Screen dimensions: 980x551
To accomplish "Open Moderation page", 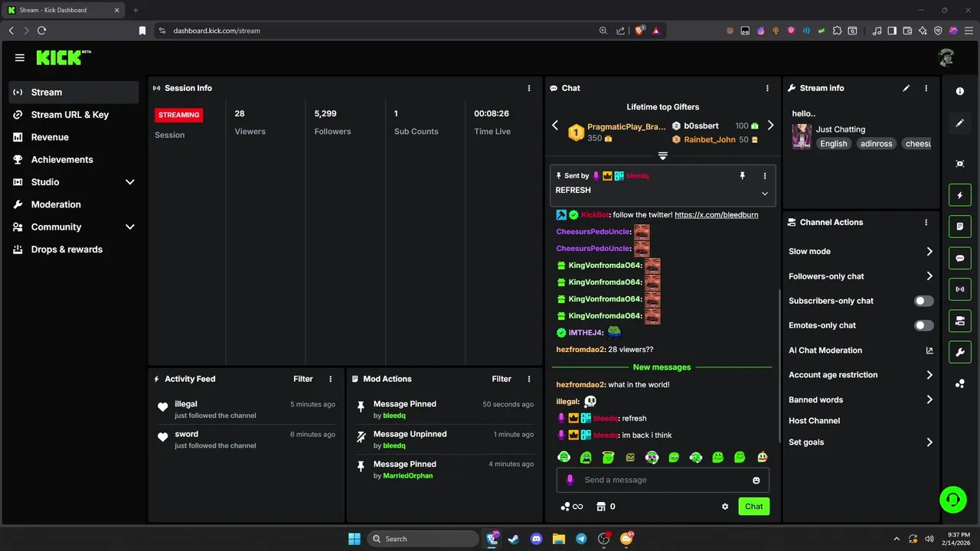I will 73,204.
